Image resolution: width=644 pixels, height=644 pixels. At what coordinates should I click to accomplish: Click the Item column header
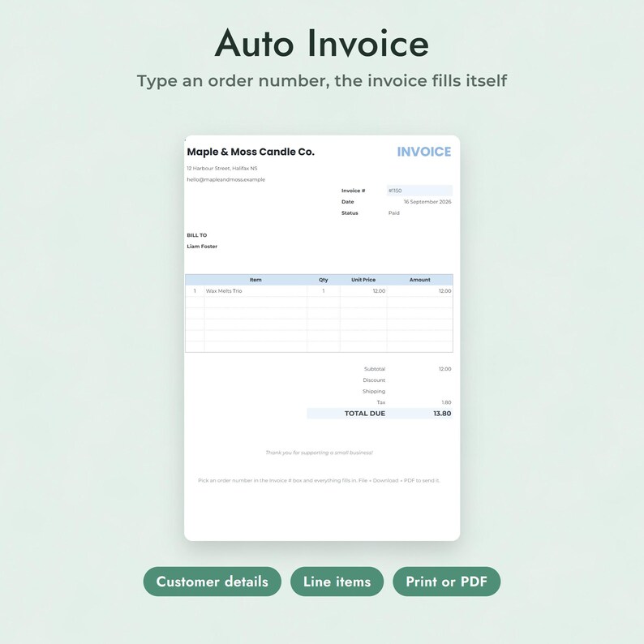pos(255,280)
